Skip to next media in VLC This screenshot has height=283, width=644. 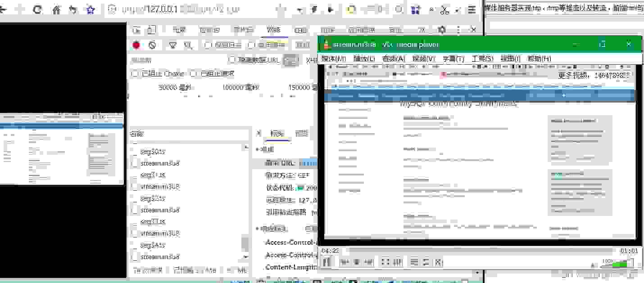pos(368,262)
